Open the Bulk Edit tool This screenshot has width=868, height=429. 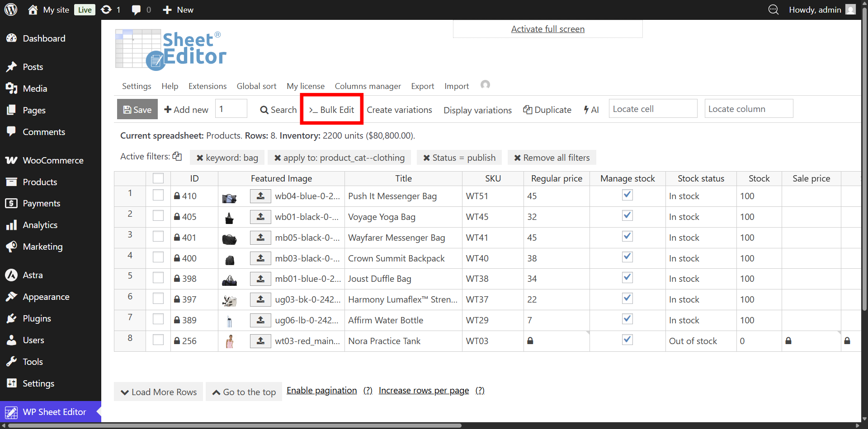point(331,110)
